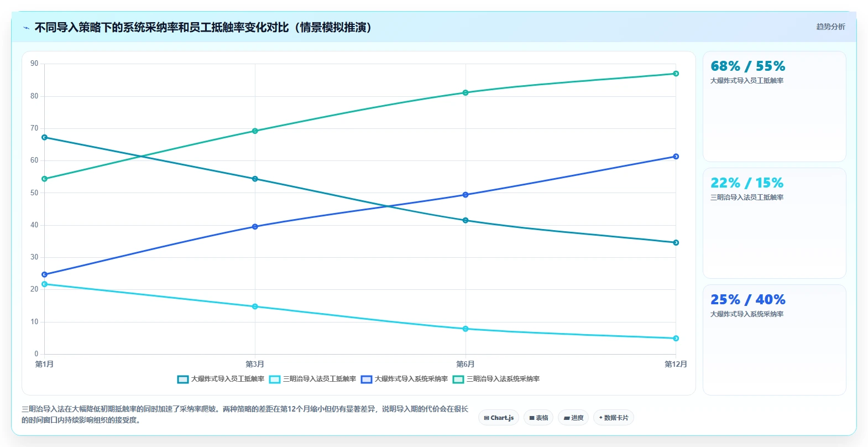The height and width of the screenshot is (447, 868).
Task: Click the blue 大爆炸 adoption point at 第3月
Action: click(x=255, y=227)
